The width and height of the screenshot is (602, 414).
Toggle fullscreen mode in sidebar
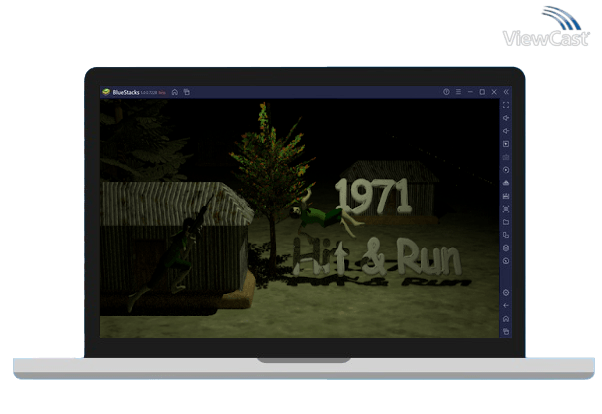[x=506, y=105]
